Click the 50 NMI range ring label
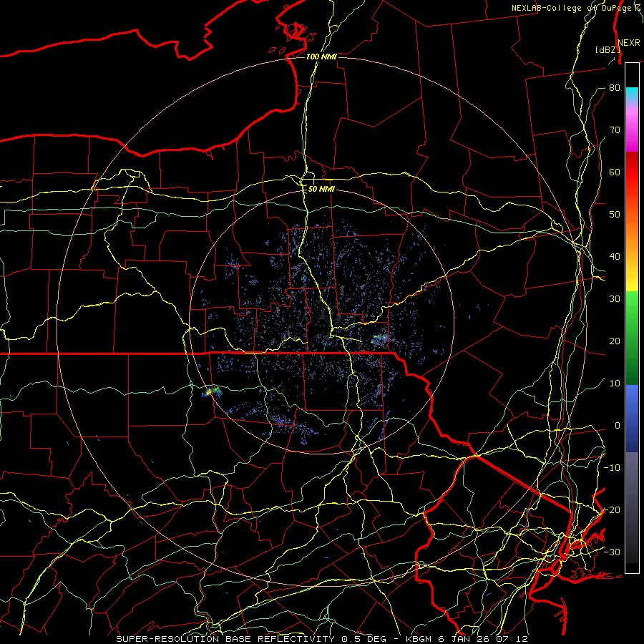The image size is (644, 644). [321, 189]
